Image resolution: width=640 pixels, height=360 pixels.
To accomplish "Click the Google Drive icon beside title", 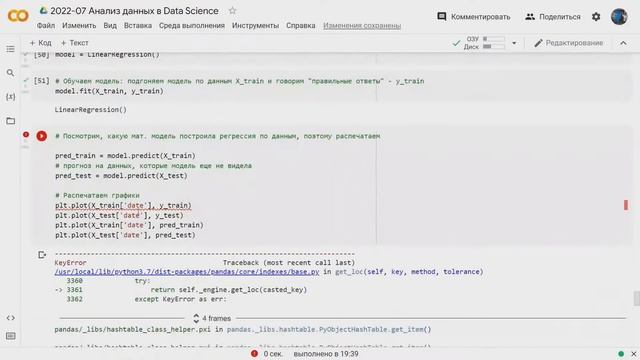I will click(43, 11).
